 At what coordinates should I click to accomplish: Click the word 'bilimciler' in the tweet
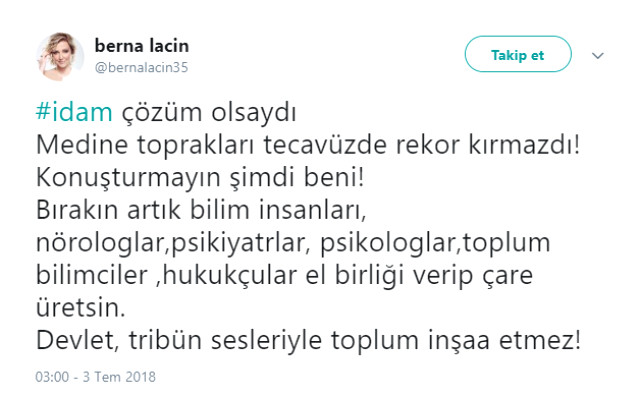[92, 275]
